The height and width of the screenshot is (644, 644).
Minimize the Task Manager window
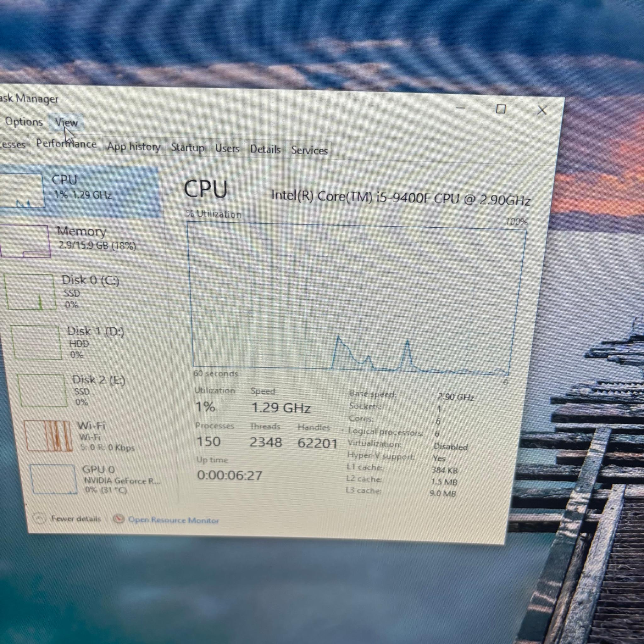pos(461,108)
